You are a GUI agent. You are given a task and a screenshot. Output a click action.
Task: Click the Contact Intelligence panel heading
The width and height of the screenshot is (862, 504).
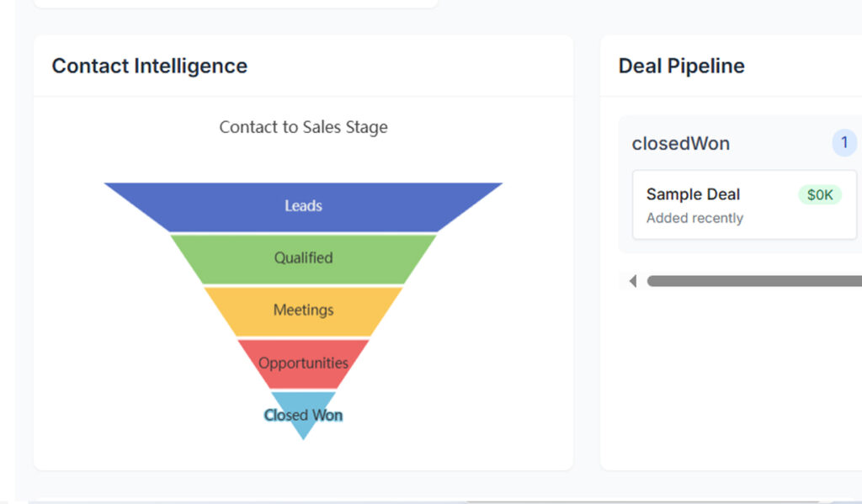click(x=150, y=66)
